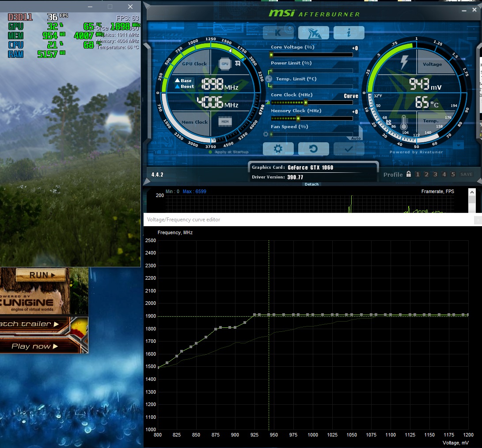Click the Memory Clock slider handle
The height and width of the screenshot is (448, 482).
(298, 118)
